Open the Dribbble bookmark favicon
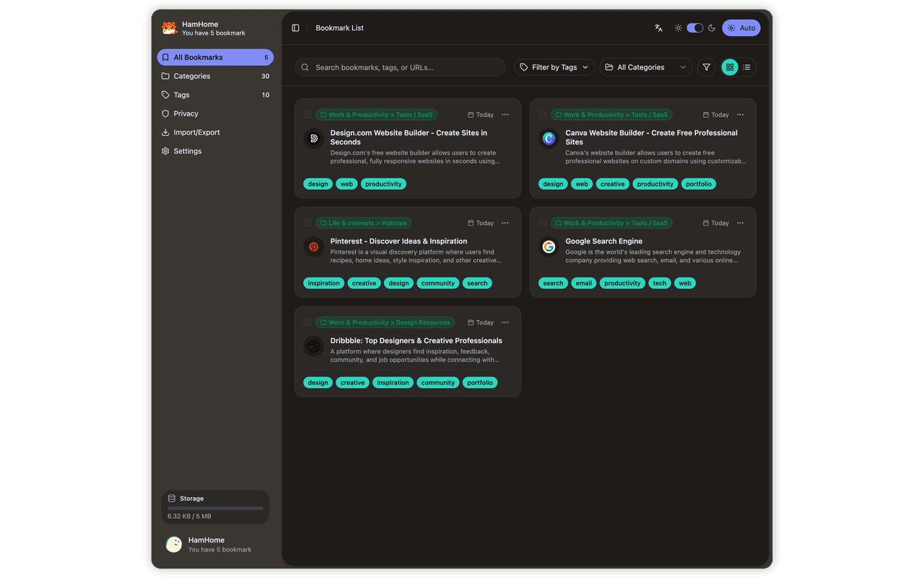 click(313, 346)
